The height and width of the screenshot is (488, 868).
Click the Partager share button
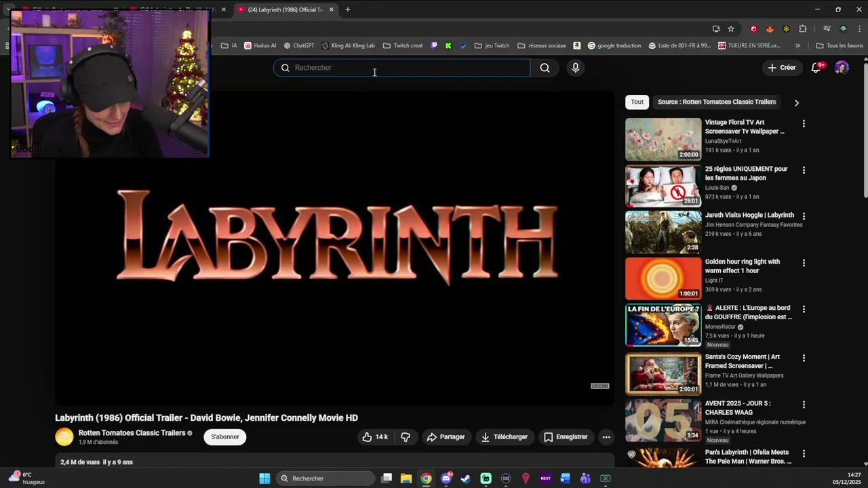click(x=446, y=437)
